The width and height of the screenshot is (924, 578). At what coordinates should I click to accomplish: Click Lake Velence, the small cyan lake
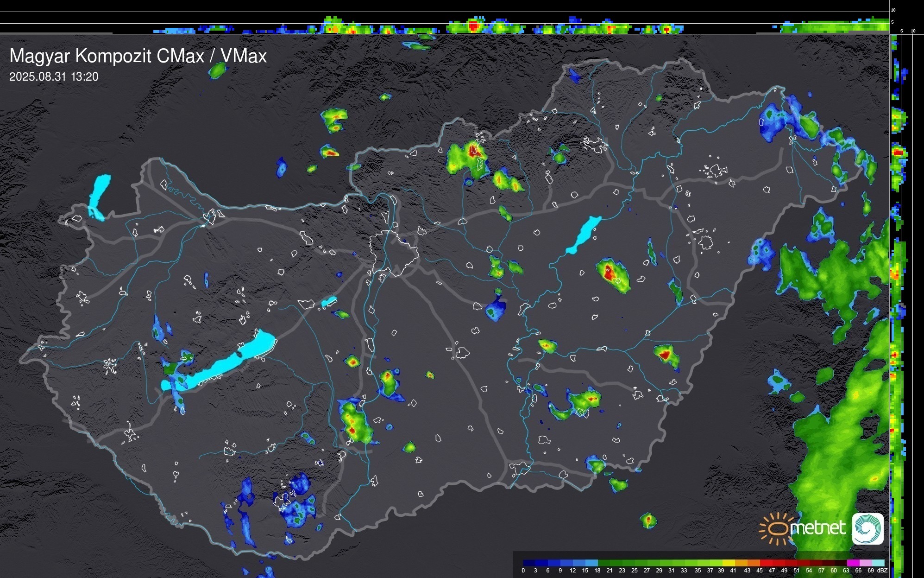329,302
